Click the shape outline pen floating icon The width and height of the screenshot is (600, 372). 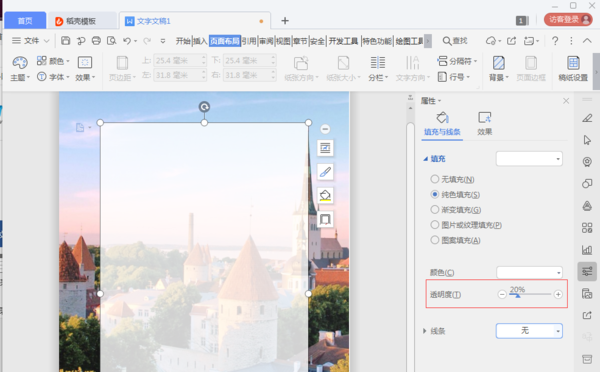(x=325, y=172)
